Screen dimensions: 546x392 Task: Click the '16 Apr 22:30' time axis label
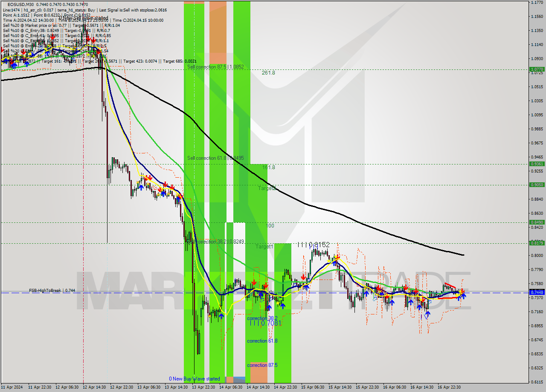(x=449, y=387)
